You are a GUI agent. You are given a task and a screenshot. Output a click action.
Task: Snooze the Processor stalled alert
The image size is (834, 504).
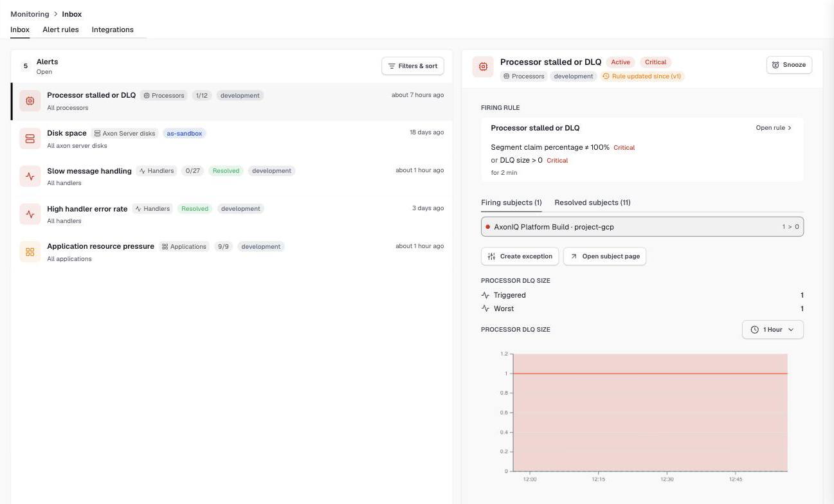790,65
